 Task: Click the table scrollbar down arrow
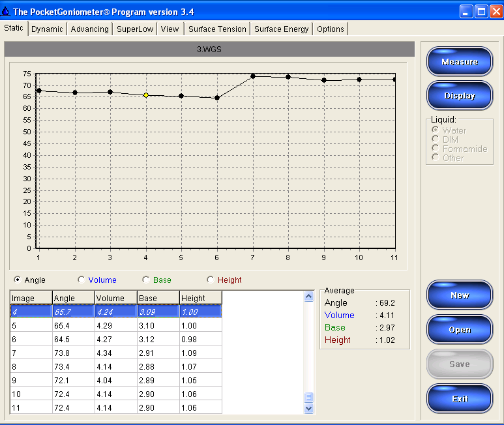[308, 408]
